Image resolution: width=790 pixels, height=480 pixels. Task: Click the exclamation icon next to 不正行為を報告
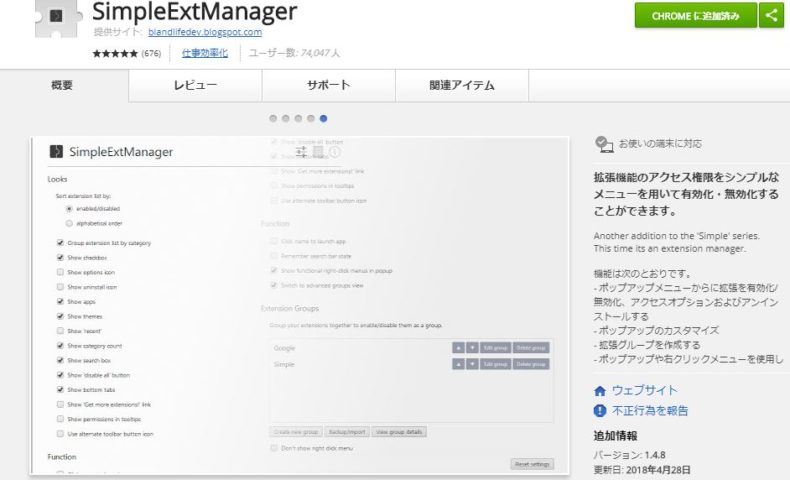[600, 411]
